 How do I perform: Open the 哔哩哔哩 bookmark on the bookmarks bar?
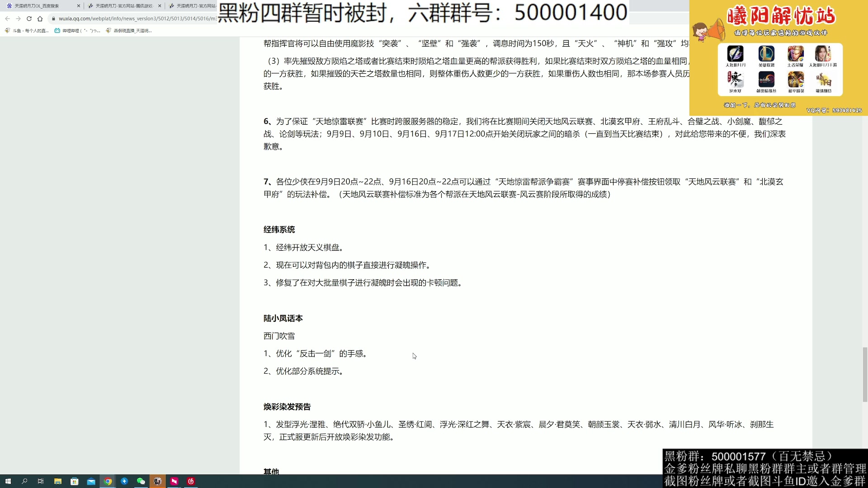click(78, 30)
